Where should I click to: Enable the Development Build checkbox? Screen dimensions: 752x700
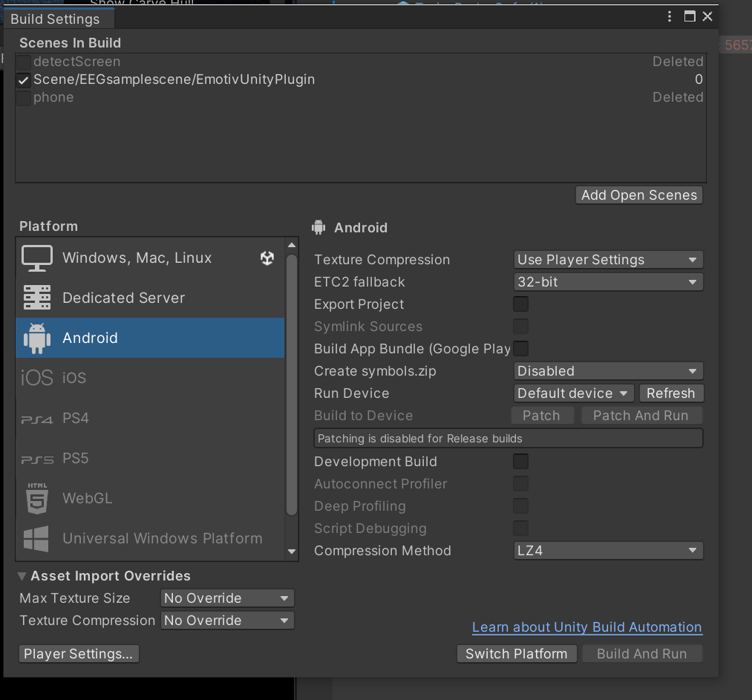coord(521,461)
